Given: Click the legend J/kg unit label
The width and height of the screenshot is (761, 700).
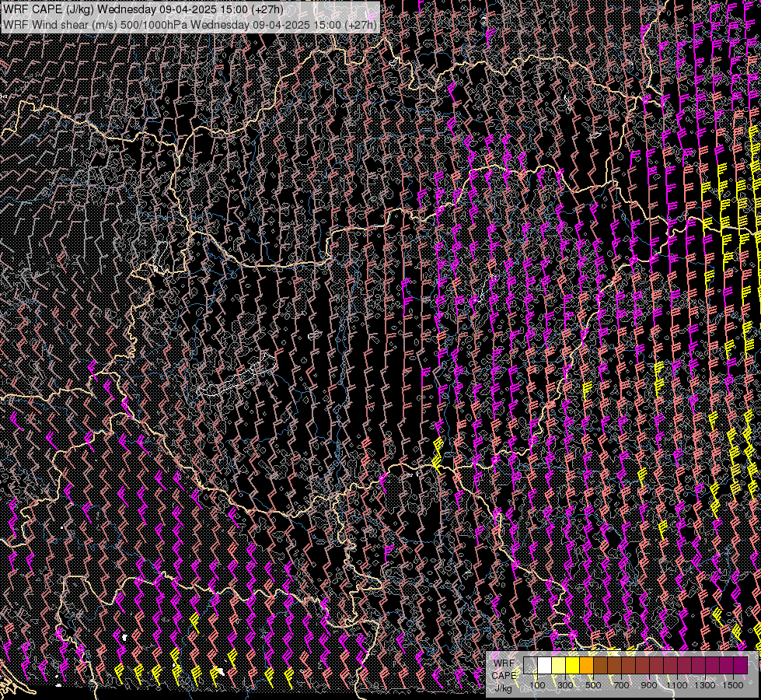Looking at the screenshot, I should pos(503,688).
